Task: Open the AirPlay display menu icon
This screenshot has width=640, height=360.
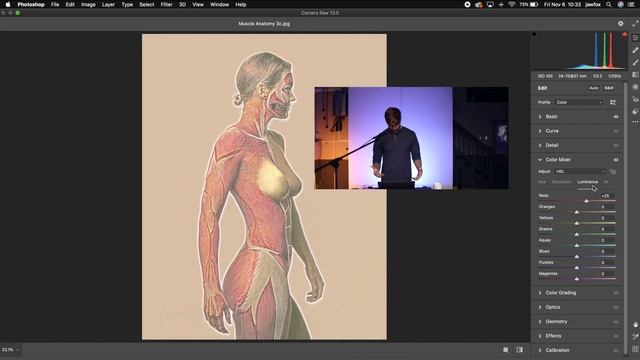Action: (490, 4)
